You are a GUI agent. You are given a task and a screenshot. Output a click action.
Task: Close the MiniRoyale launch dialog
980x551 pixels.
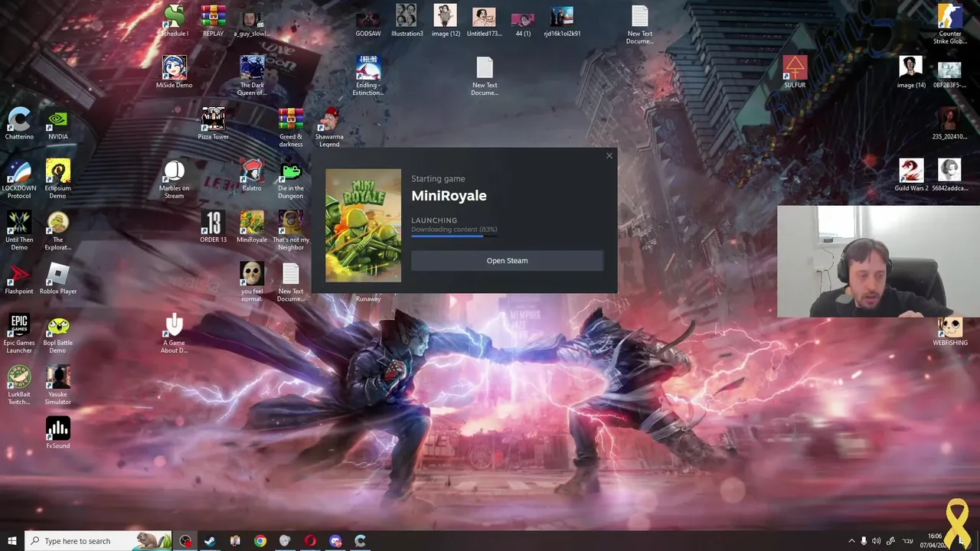click(x=609, y=156)
